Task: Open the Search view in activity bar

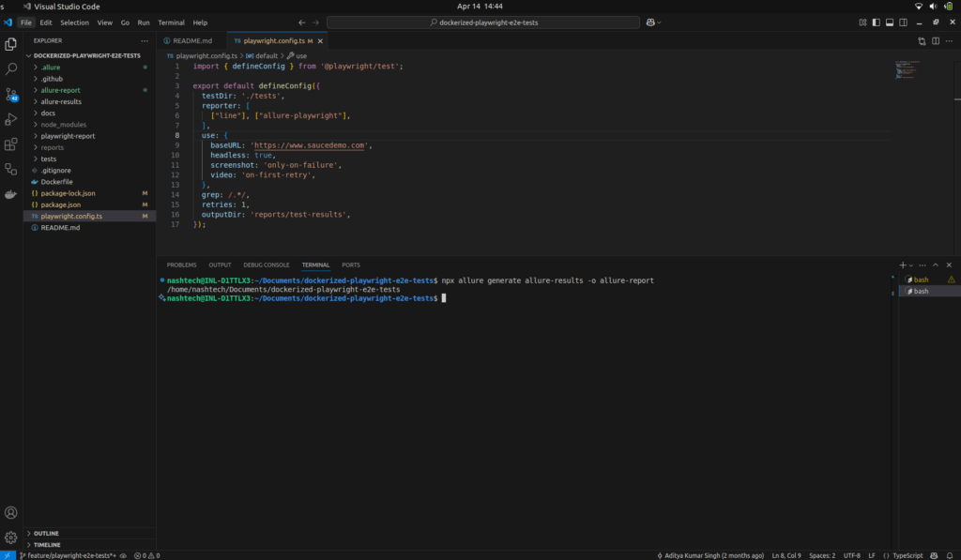Action: [x=11, y=69]
